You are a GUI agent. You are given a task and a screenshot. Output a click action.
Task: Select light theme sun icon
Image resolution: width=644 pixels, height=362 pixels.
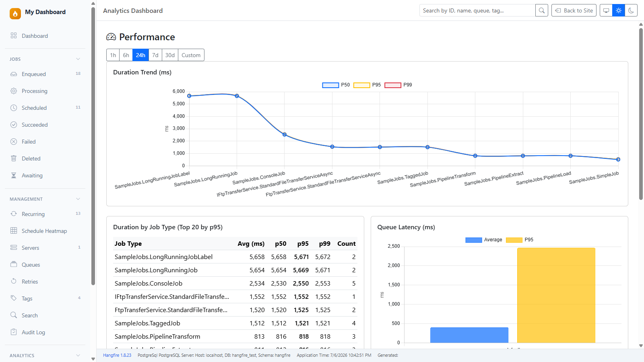(619, 10)
